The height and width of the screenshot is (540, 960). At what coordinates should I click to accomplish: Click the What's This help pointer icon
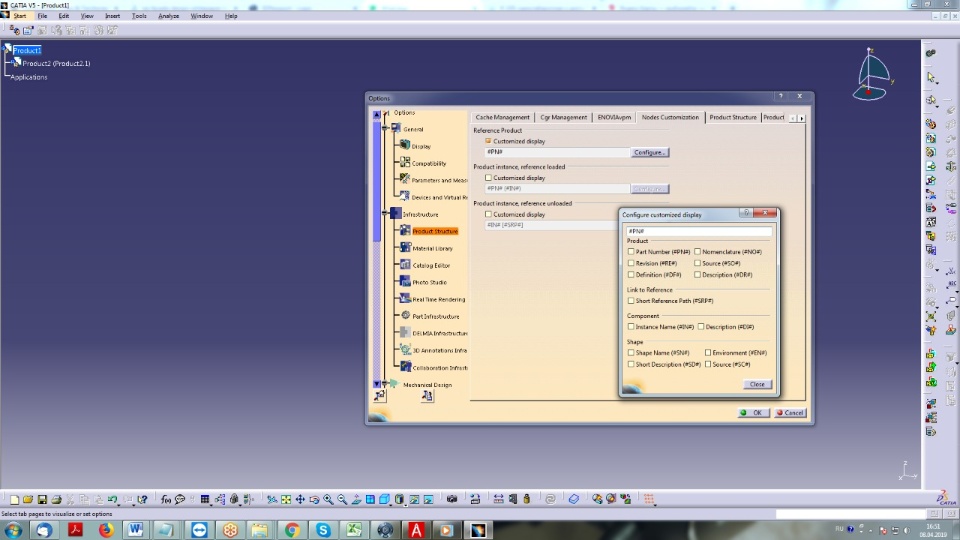tap(142, 500)
